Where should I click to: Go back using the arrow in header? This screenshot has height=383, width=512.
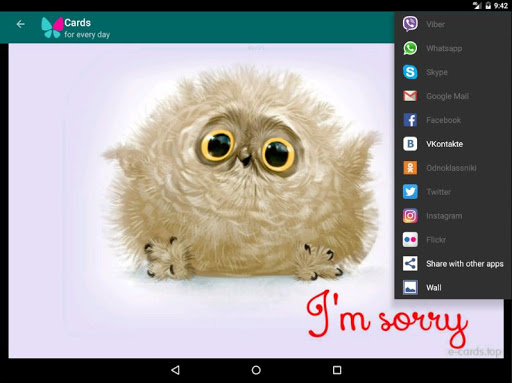click(21, 24)
